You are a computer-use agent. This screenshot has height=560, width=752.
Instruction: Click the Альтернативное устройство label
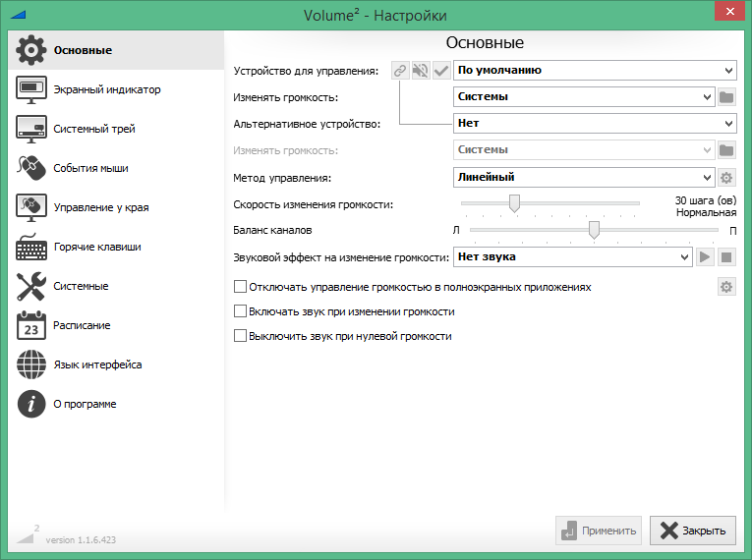click(x=307, y=124)
